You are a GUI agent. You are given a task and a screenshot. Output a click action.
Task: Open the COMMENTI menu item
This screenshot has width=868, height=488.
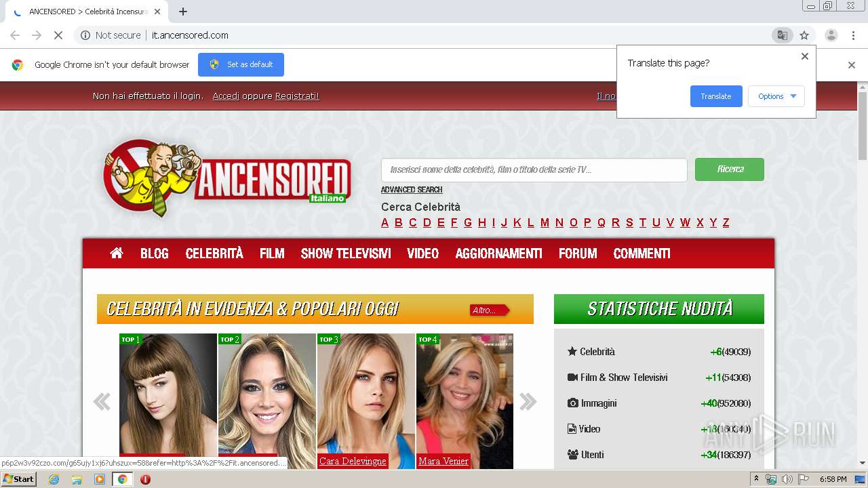pos(642,253)
